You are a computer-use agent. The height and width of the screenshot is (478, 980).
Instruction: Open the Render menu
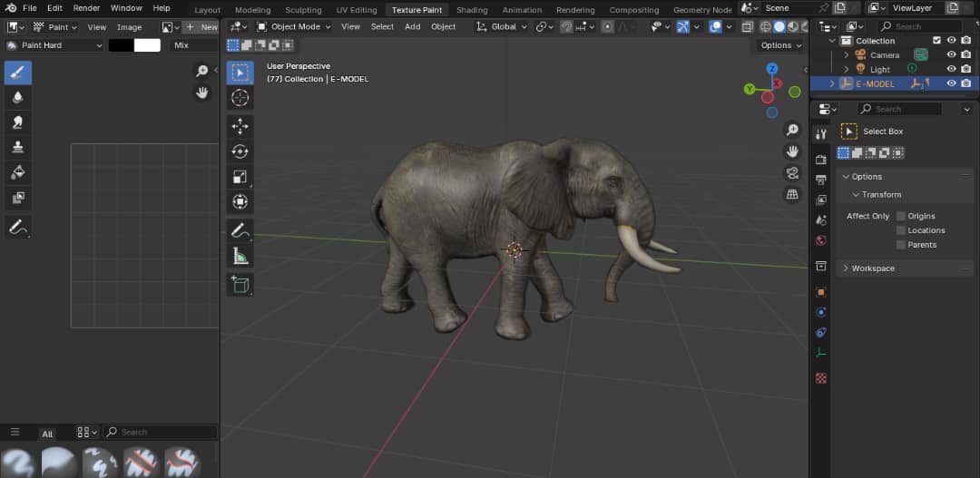86,8
